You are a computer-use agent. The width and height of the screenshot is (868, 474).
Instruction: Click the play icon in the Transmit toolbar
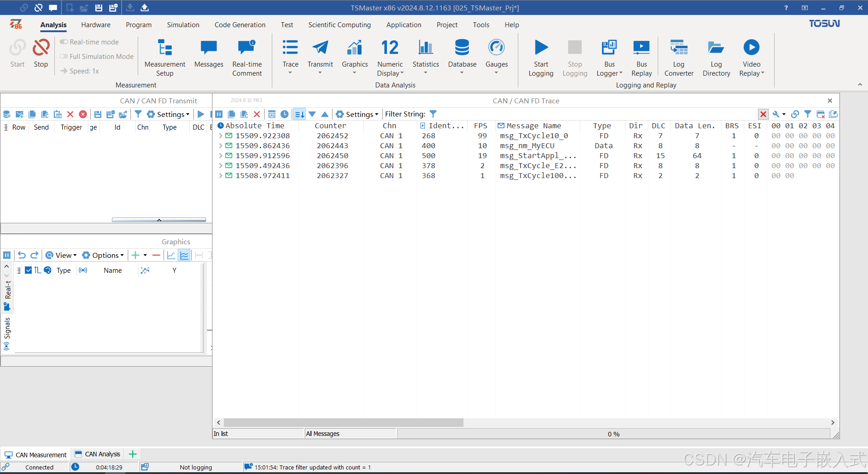(201, 114)
